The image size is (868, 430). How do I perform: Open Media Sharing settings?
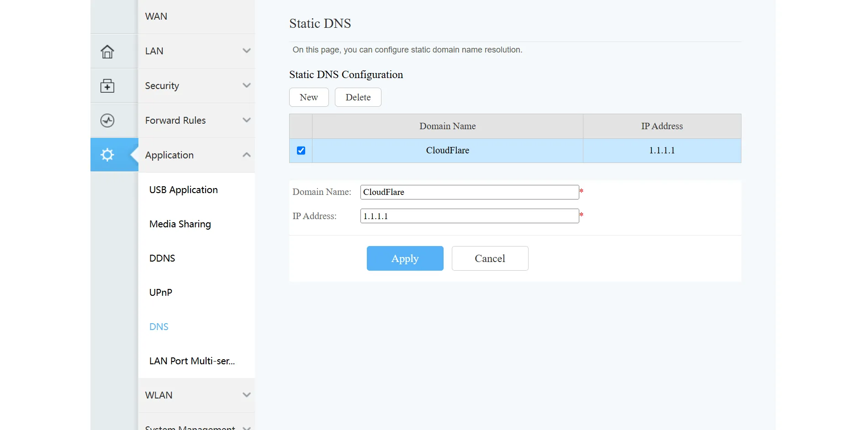[180, 224]
